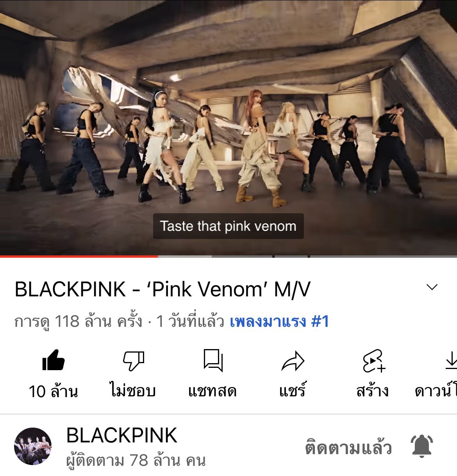Tap the 'Taste that pink venom' caption
The width and height of the screenshot is (457, 476).
228,226
